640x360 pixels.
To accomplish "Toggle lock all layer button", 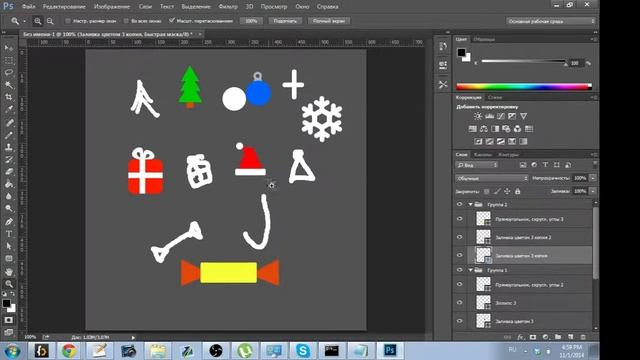I will (518, 191).
